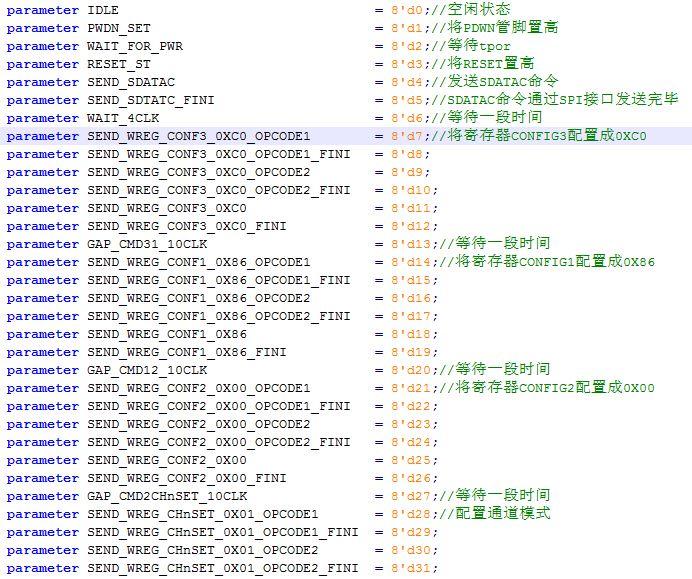692x579 pixels.
Task: Click the value 8'd31 on last line
Action: click(410, 568)
